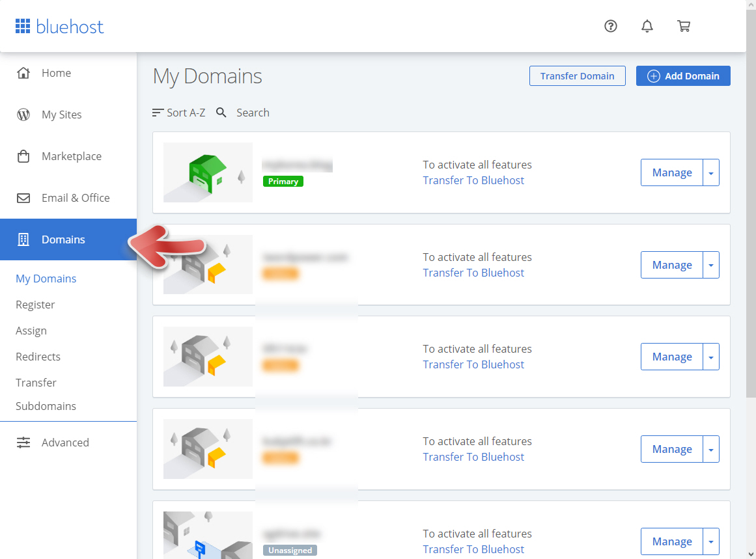Open Email & Office section

pyautogui.click(x=68, y=198)
